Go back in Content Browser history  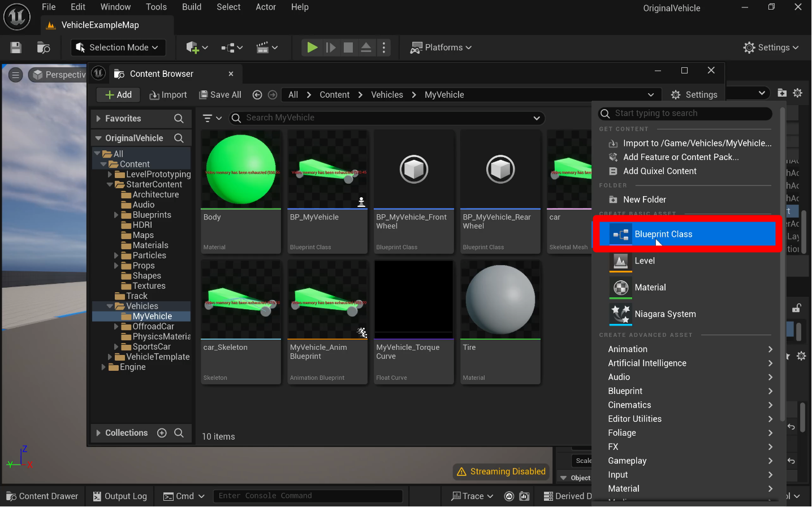click(257, 95)
